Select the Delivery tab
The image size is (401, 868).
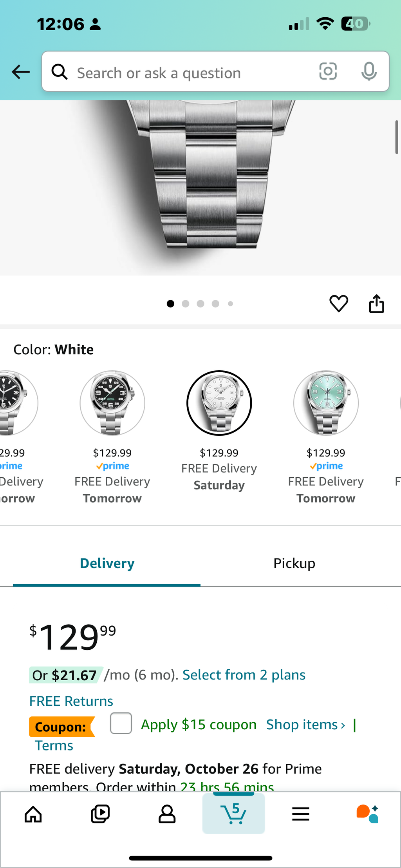pyautogui.click(x=107, y=564)
